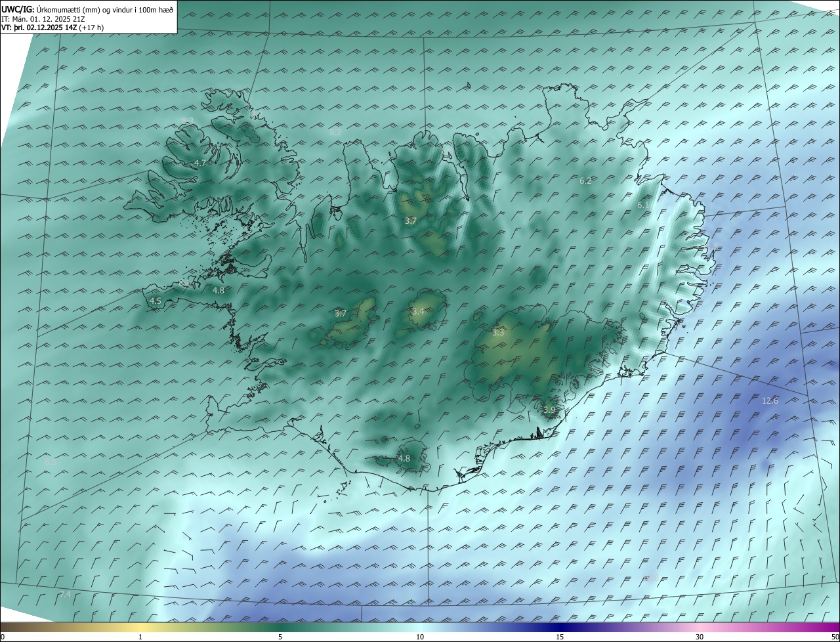This screenshot has width=840, height=642.
Task: Click the 3.9 value label on the map
Action: [549, 410]
